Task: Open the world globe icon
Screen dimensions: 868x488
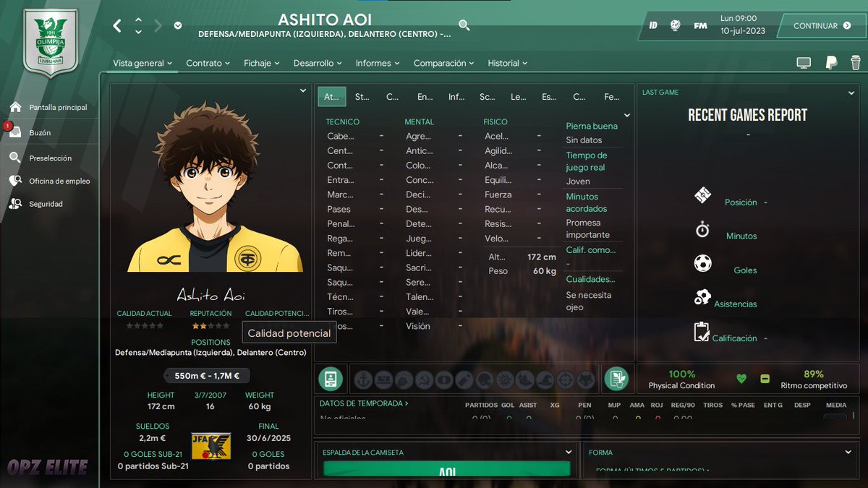Action: 675,25
